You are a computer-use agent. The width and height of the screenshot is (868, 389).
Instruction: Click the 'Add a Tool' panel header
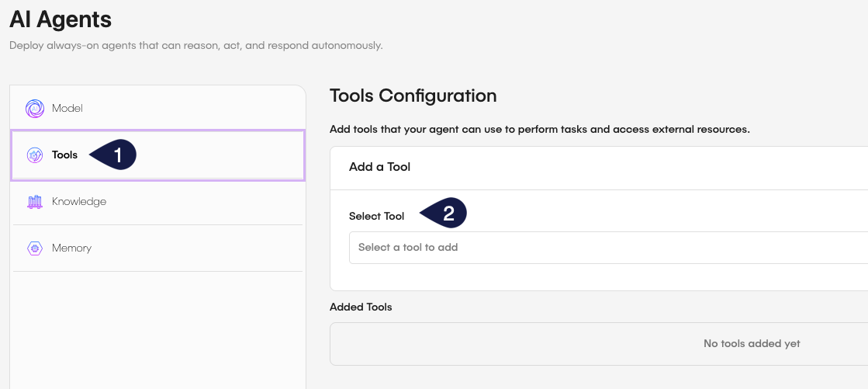click(380, 167)
